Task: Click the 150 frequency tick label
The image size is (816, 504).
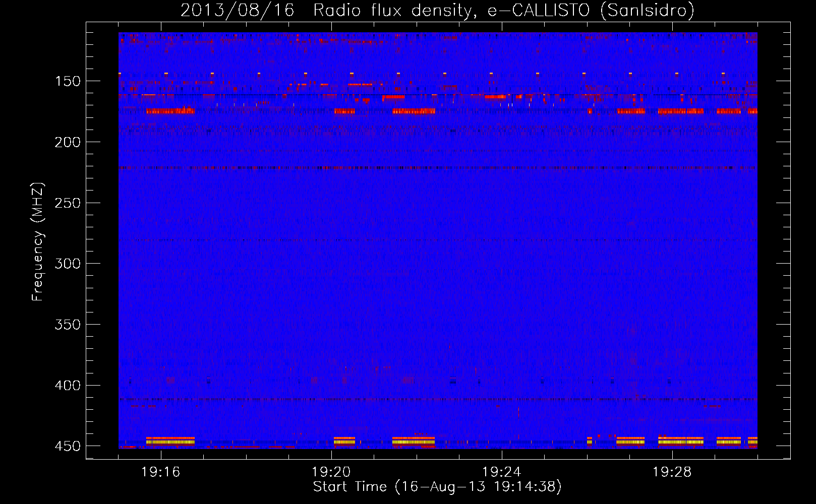Action: [x=68, y=81]
